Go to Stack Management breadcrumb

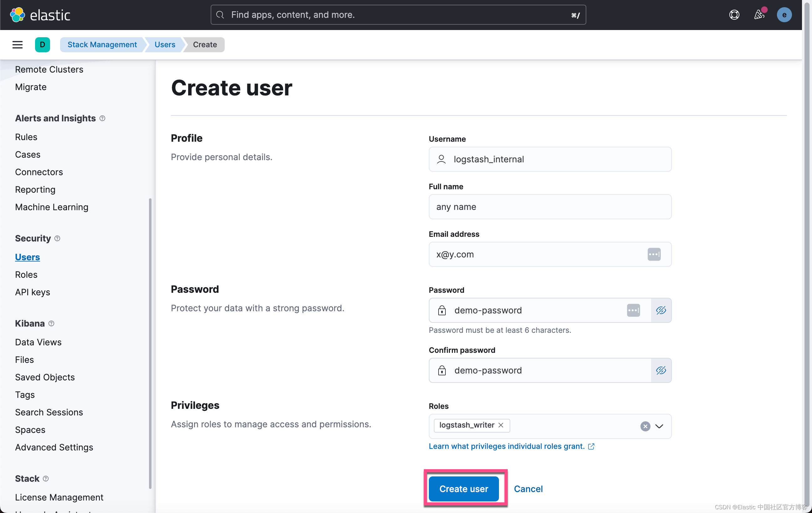[x=102, y=44]
